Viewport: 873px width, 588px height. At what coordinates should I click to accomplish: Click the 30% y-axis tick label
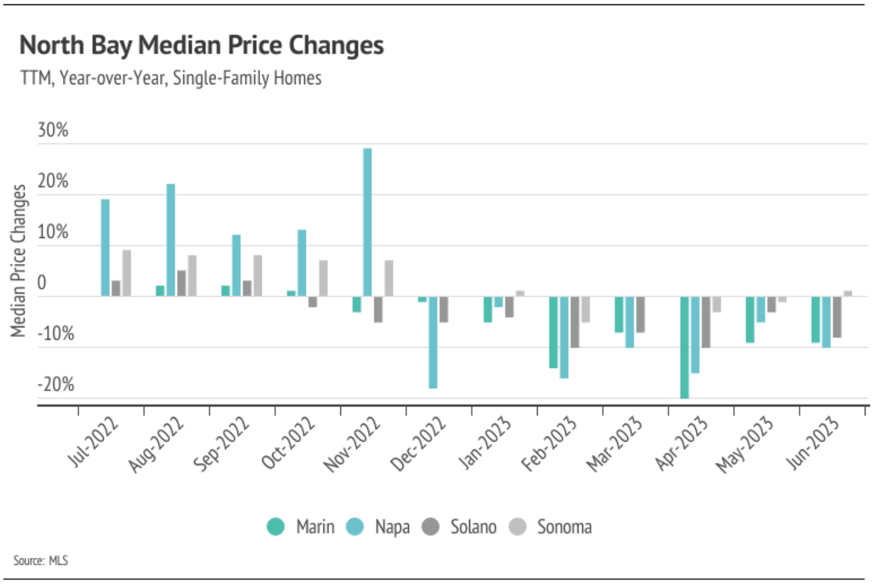click(x=53, y=130)
